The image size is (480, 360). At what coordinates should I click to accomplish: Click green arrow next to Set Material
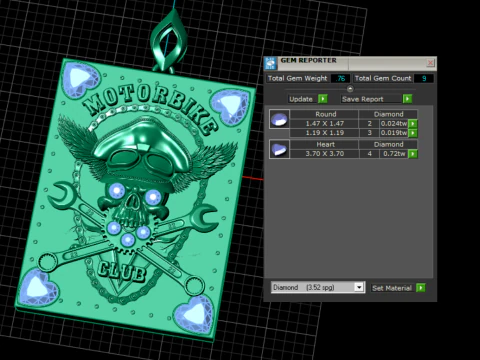(x=421, y=288)
